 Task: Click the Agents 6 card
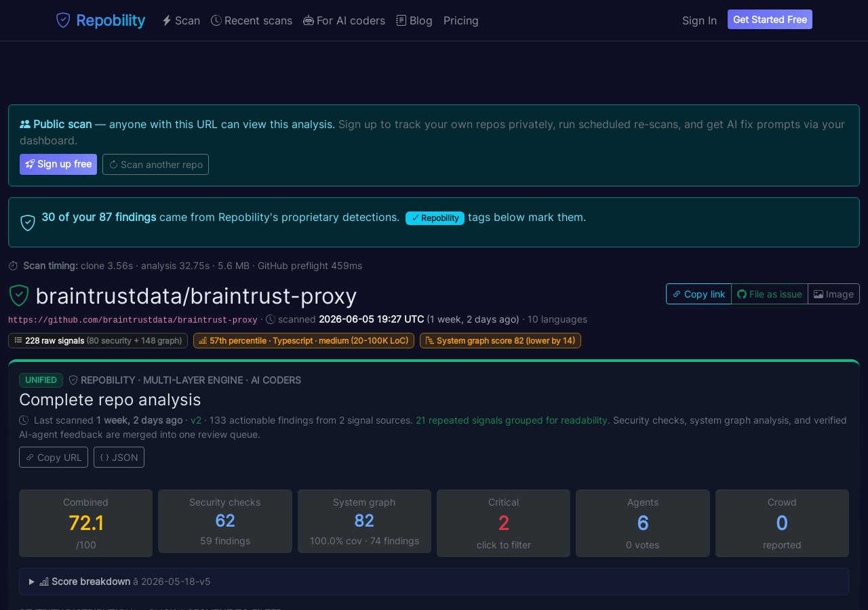[x=643, y=523]
